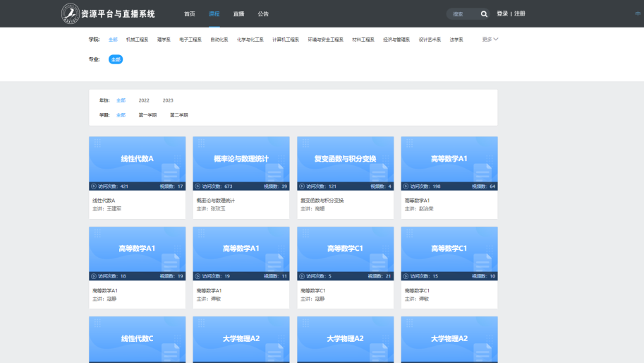Click play icon beside 访问次数 198
Screen dimensions: 644x363
pos(406,186)
